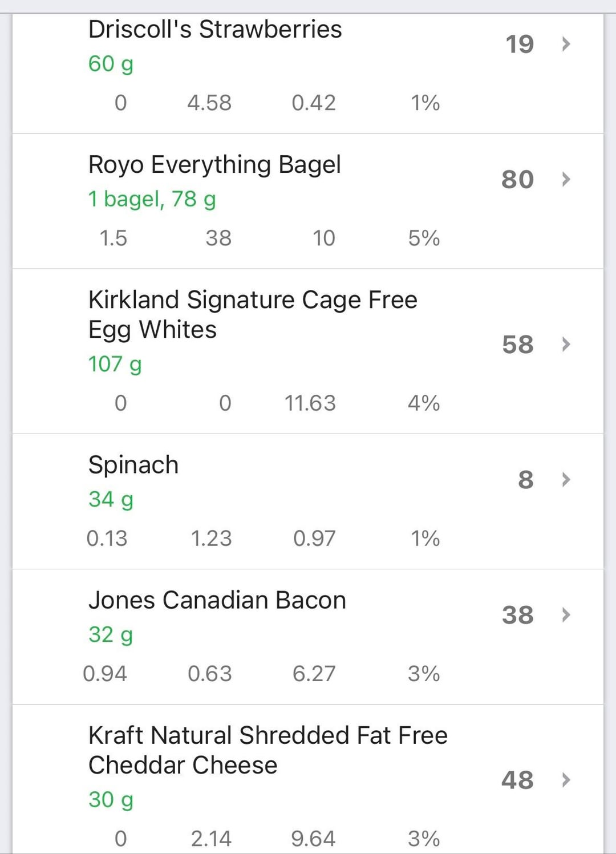616x854 pixels.
Task: Tap the 58 calories value for egg whites
Action: pos(517,344)
